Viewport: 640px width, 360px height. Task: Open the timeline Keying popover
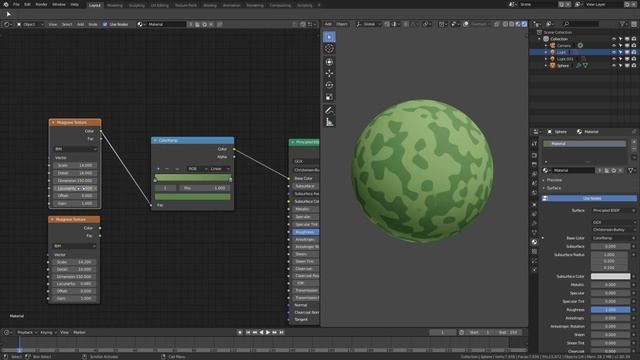(48, 332)
